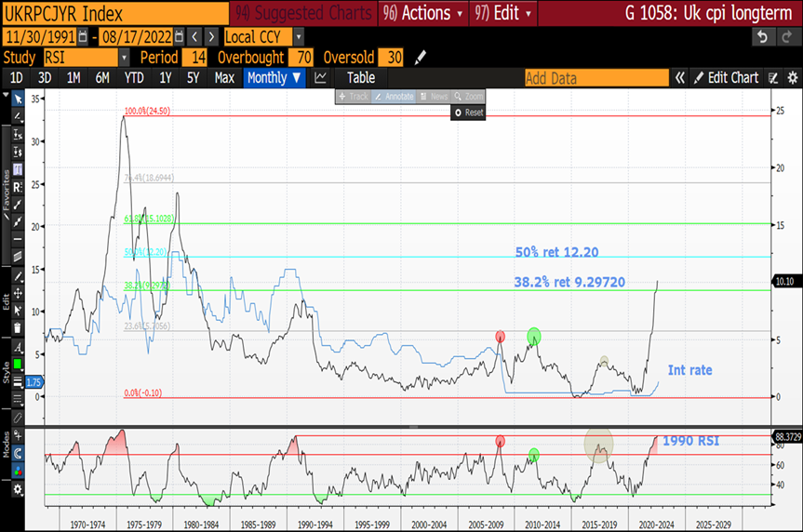
Task: Open the 97) Edit menu
Action: pos(502,13)
